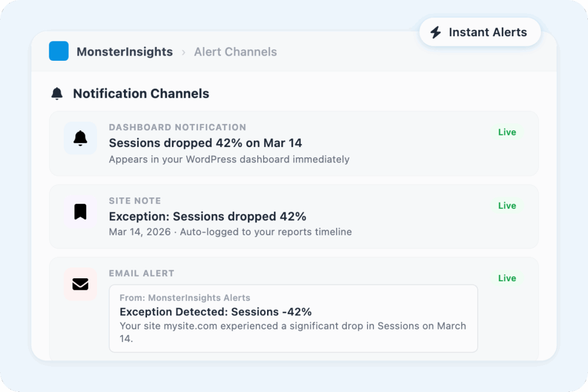Click the bell icon beside Notification Channels
This screenshot has width=588, height=392.
click(57, 94)
